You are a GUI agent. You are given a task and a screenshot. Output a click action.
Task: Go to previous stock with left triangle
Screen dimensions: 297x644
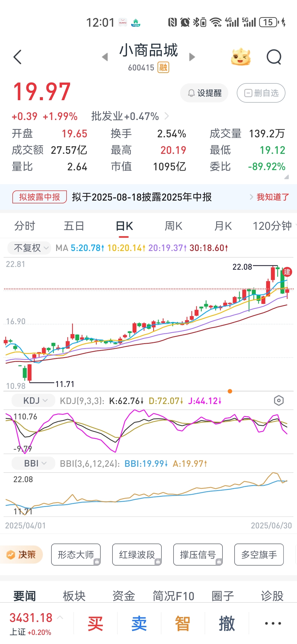105,57
